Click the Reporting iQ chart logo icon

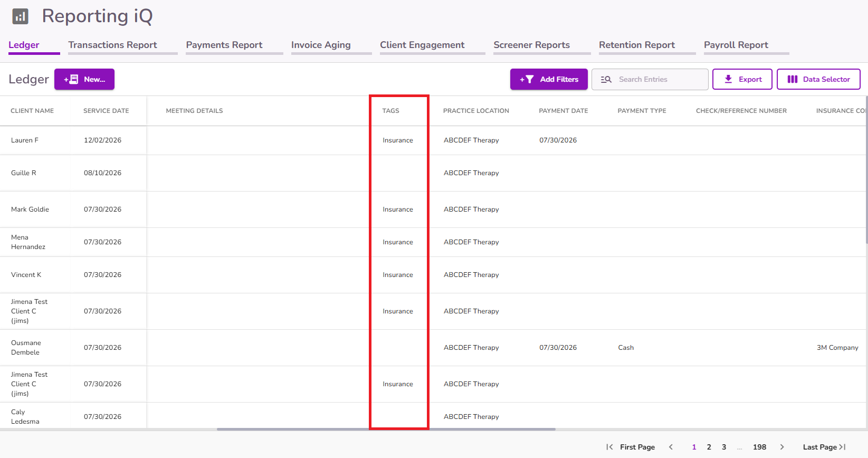point(20,16)
